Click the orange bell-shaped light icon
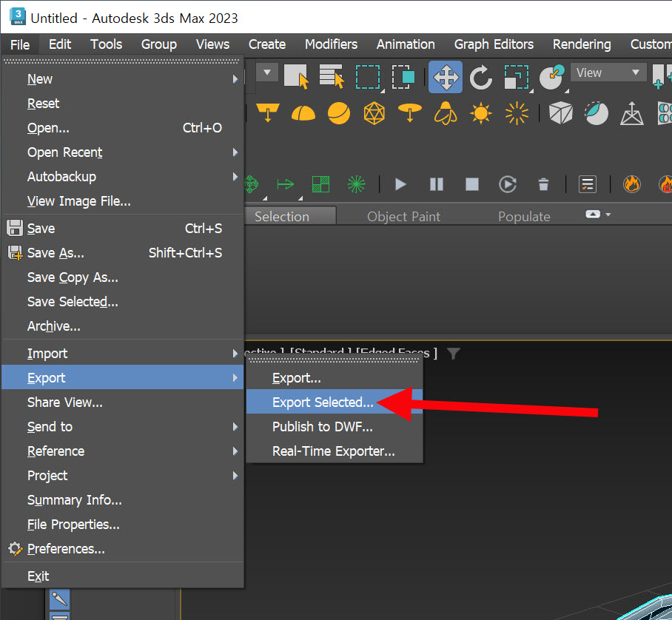Image resolution: width=672 pixels, height=620 pixels. 446,113
